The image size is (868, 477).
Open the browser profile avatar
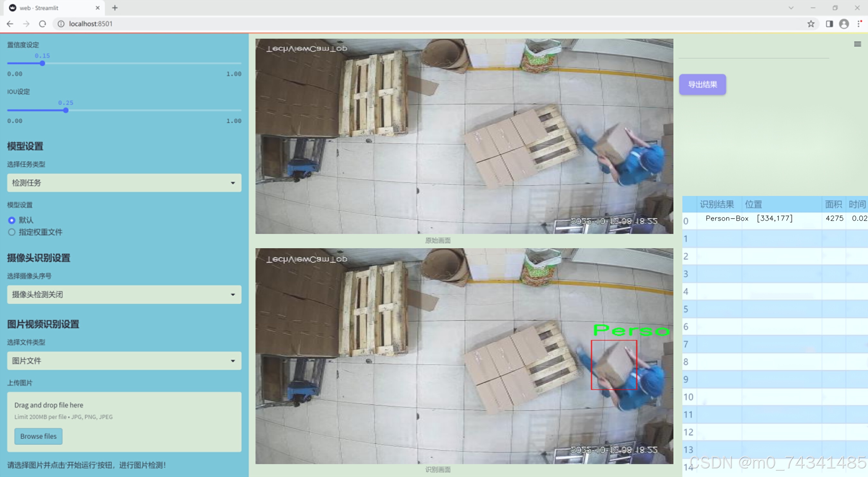pyautogui.click(x=844, y=24)
